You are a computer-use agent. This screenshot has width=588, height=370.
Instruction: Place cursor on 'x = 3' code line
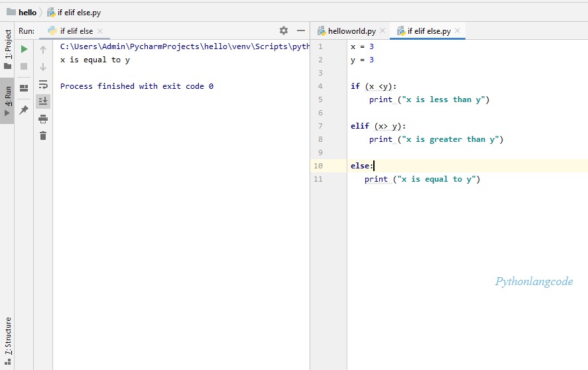(x=362, y=46)
